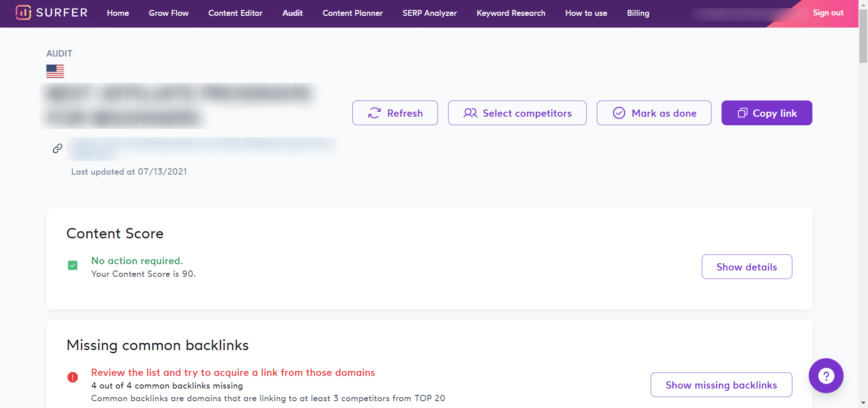The image size is (868, 408).
Task: Click the 'Content Score' heading
Action: click(115, 233)
